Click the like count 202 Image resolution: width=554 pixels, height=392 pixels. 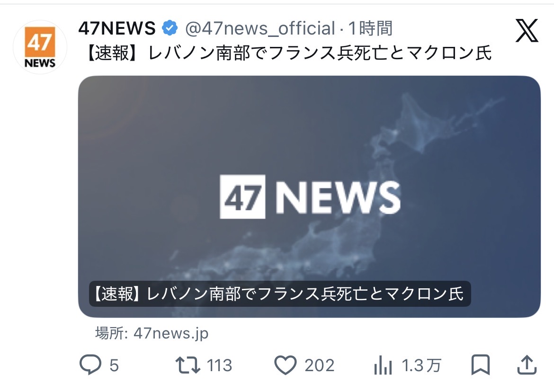click(x=320, y=365)
